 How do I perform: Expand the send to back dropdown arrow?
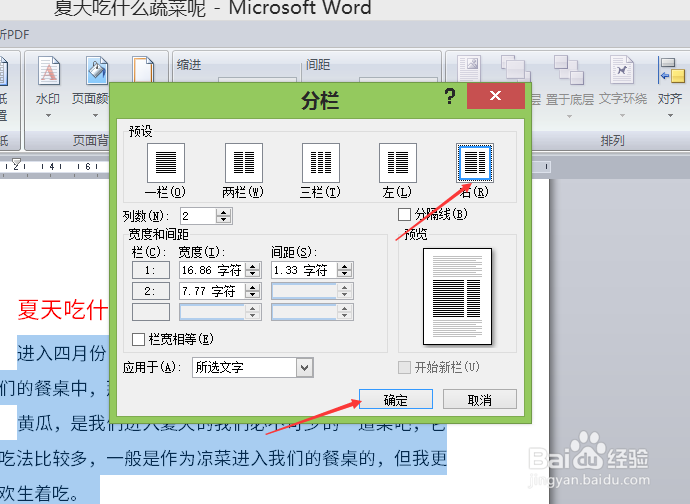tap(569, 117)
